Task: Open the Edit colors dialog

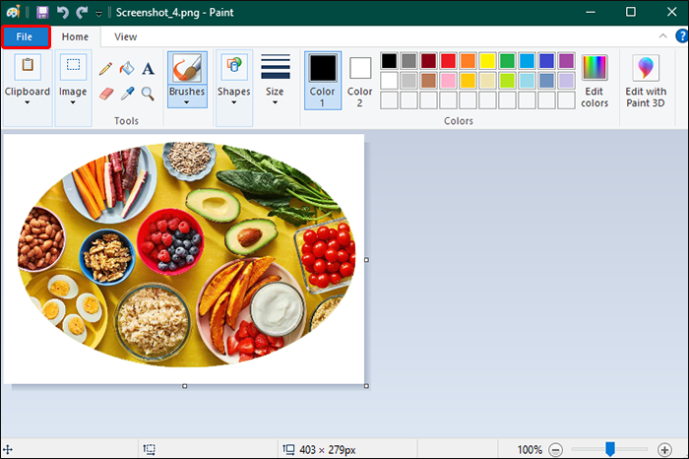Action: (594, 81)
